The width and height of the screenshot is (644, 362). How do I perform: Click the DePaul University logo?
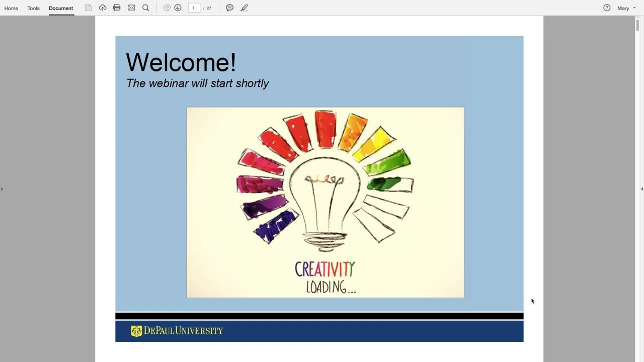[x=177, y=331]
